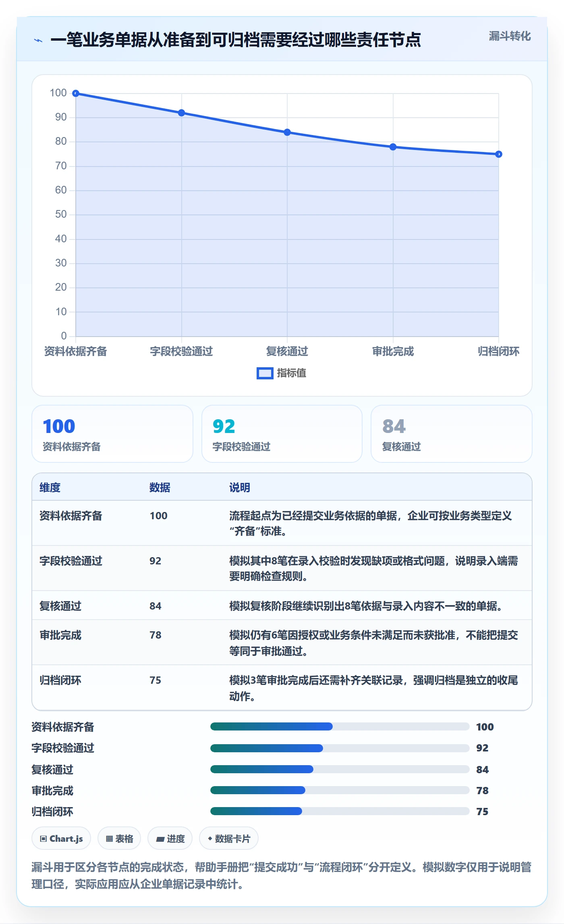This screenshot has height=924, width=564.
Task: Click the 字段校验通过 progress bar
Action: 340,748
